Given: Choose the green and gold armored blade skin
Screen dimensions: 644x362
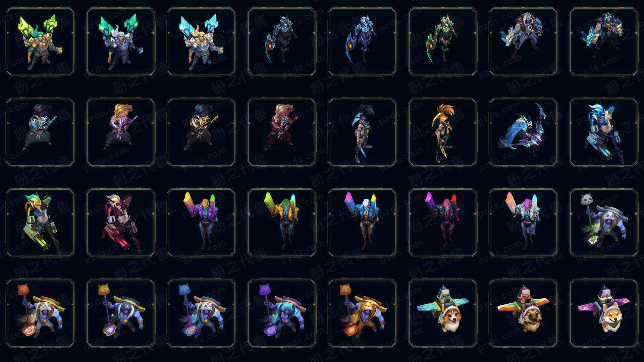Looking at the screenshot, I should coord(443,42).
